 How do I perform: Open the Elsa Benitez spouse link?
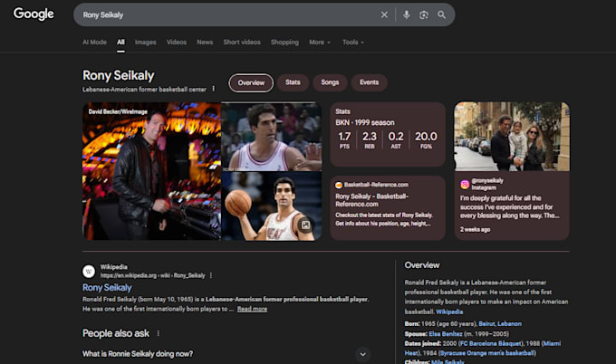point(446,334)
